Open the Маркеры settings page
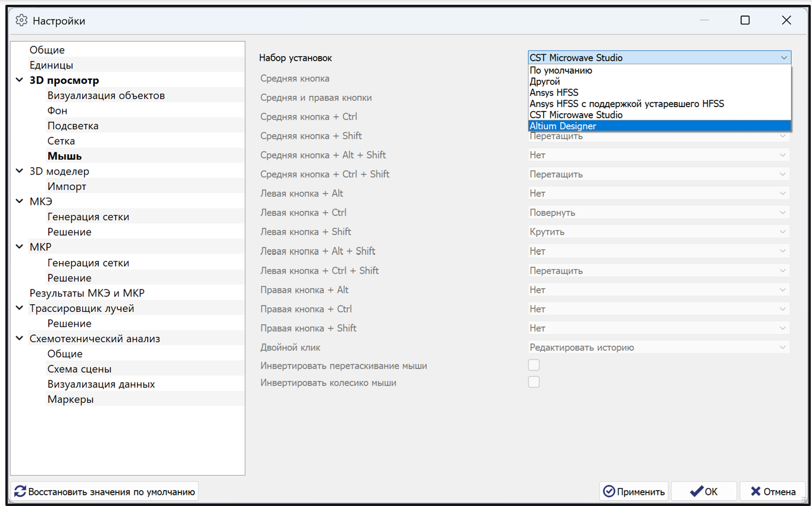The height and width of the screenshot is (506, 812). tap(70, 399)
